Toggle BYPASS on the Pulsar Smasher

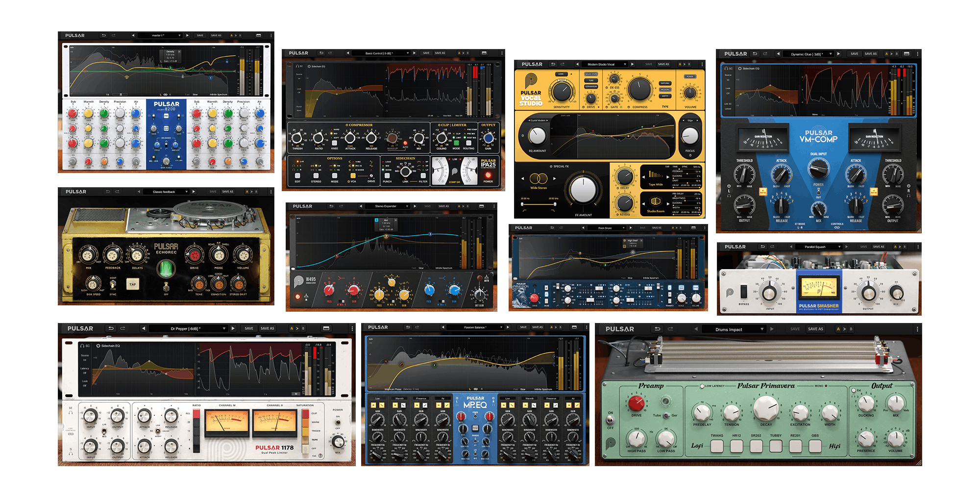[x=744, y=292]
